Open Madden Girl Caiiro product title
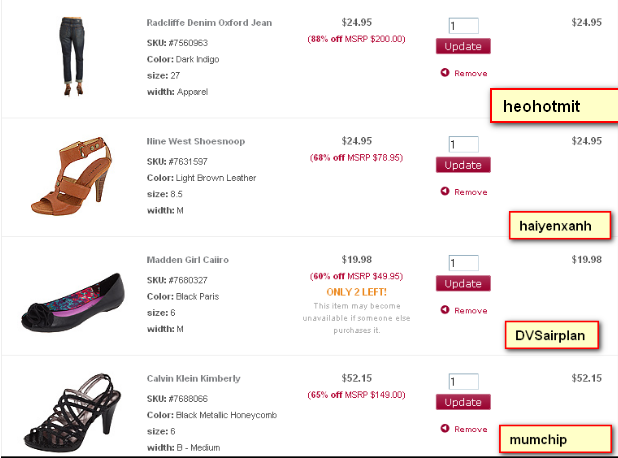Screen dimensions: 618x458 [187, 260]
